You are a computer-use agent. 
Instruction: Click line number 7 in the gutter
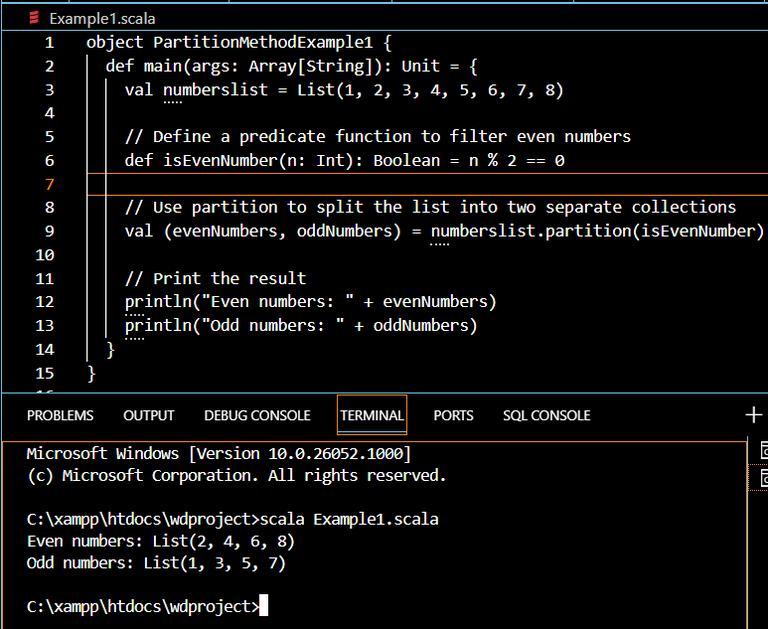(49, 184)
